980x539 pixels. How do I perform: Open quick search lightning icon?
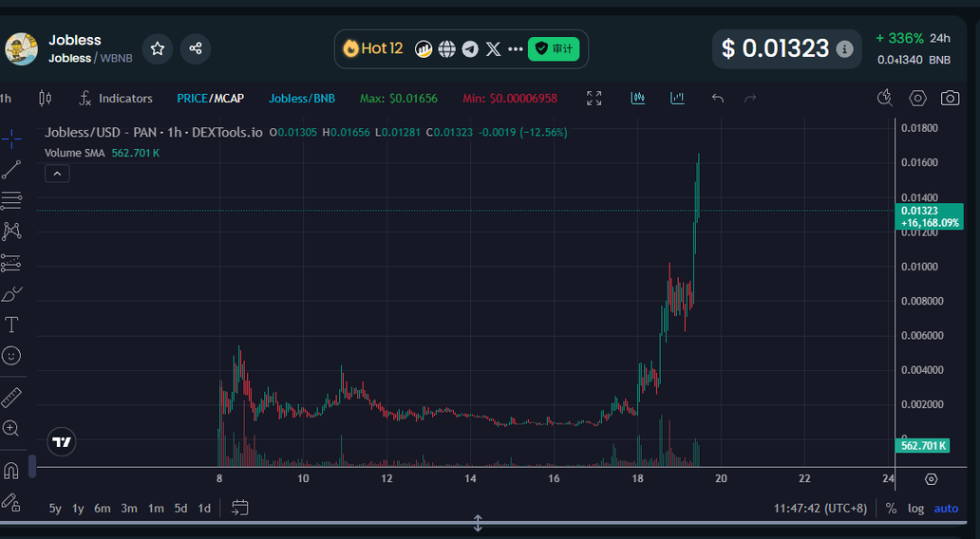[884, 98]
